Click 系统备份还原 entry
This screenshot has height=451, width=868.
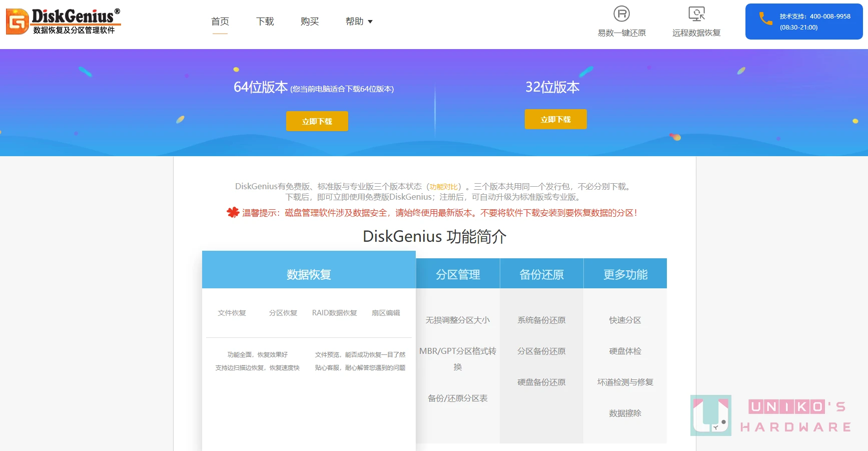541,320
